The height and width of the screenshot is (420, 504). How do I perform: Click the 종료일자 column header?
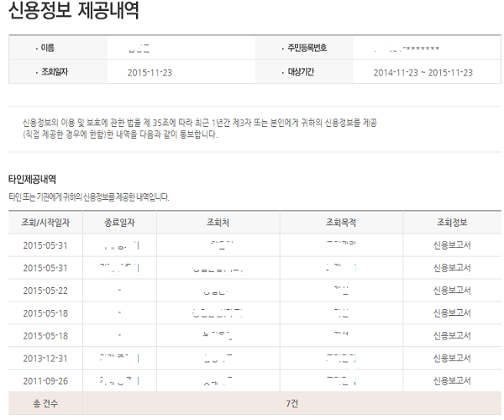(119, 223)
